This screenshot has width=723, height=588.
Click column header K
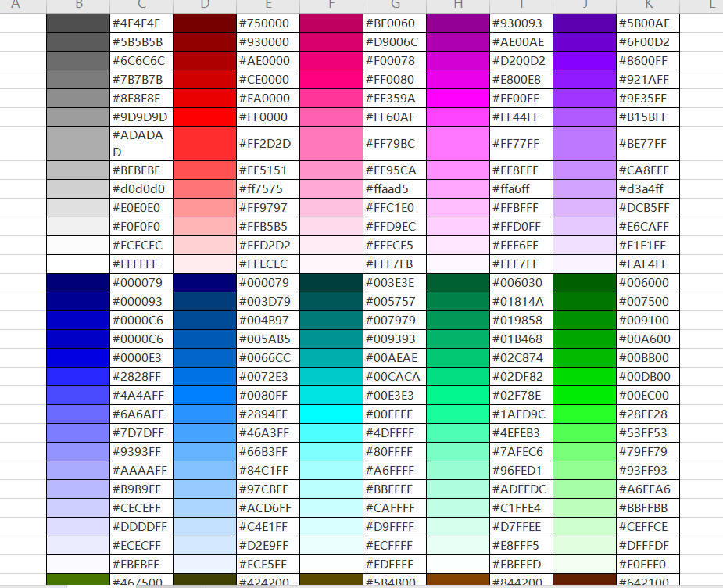(648, 5)
